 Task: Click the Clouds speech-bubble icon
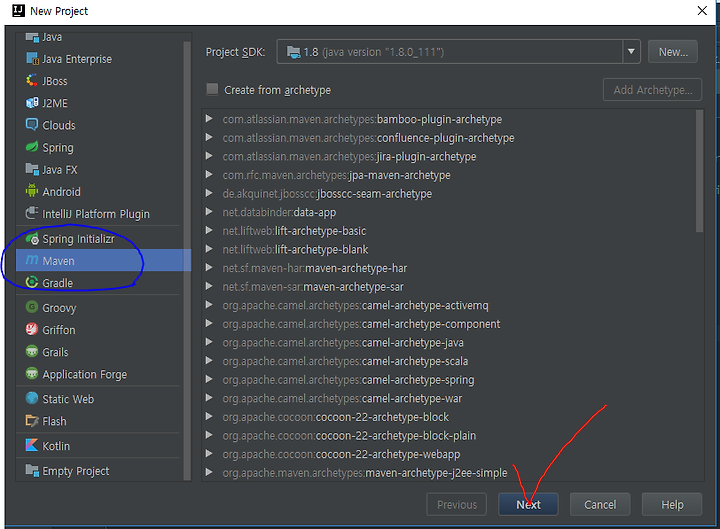pyautogui.click(x=32, y=125)
